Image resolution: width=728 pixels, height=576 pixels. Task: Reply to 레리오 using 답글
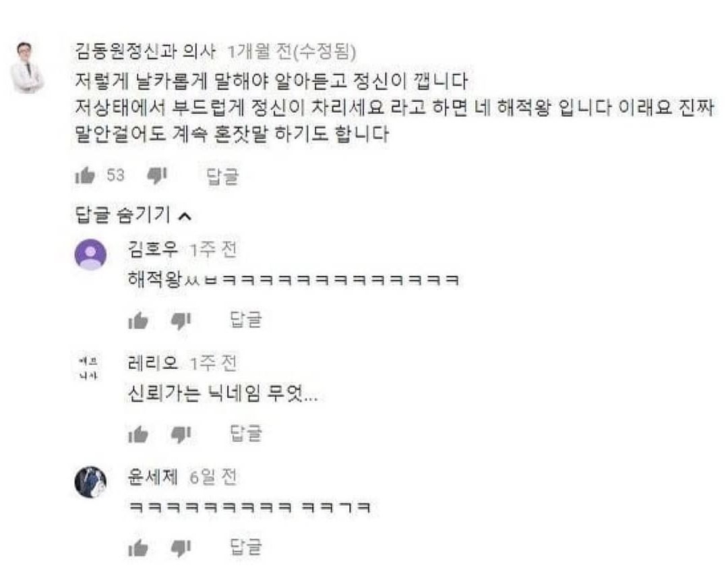pos(246,434)
